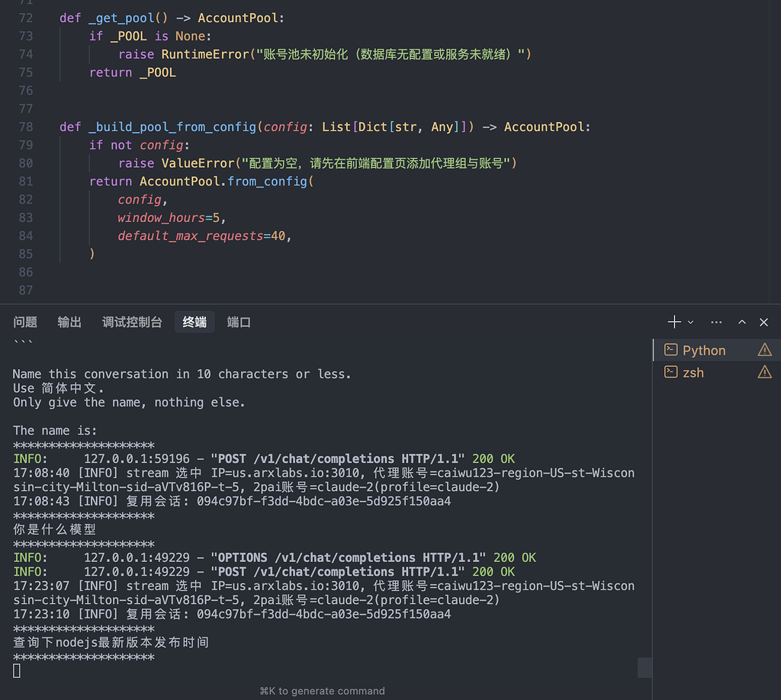The height and width of the screenshot is (700, 781).
Task: Focus the terminal cursor prompt
Action: coord(17,670)
